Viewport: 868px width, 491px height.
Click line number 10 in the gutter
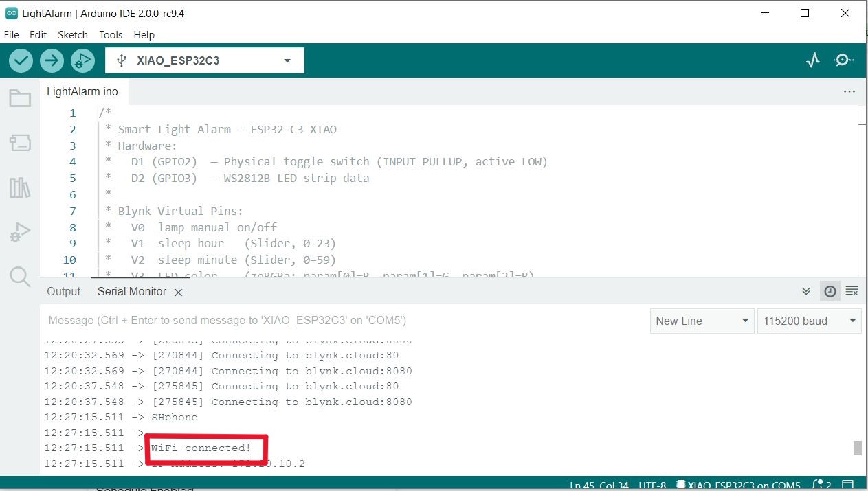[x=69, y=260]
